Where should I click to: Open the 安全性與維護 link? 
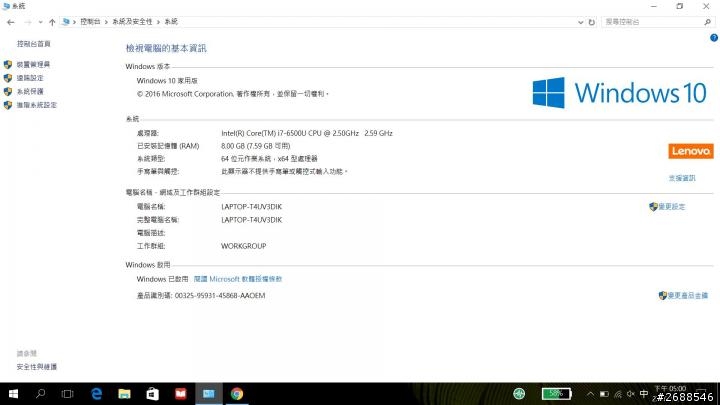click(37, 366)
